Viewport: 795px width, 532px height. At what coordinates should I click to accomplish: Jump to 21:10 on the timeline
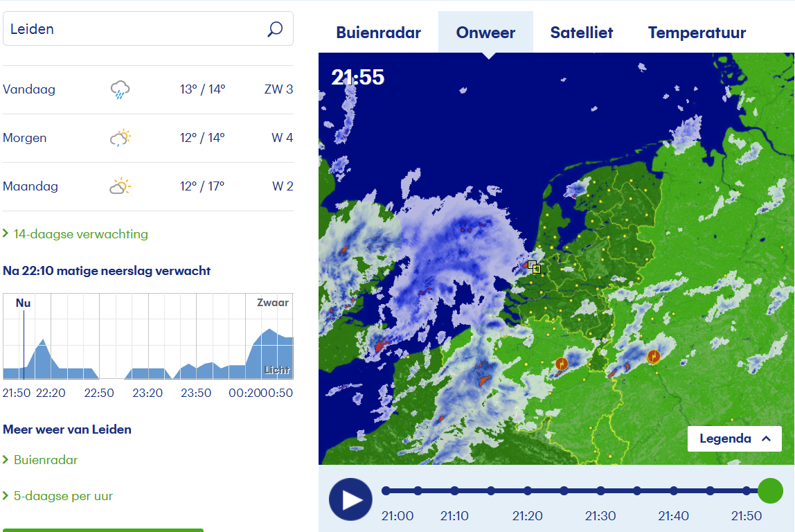click(x=454, y=490)
